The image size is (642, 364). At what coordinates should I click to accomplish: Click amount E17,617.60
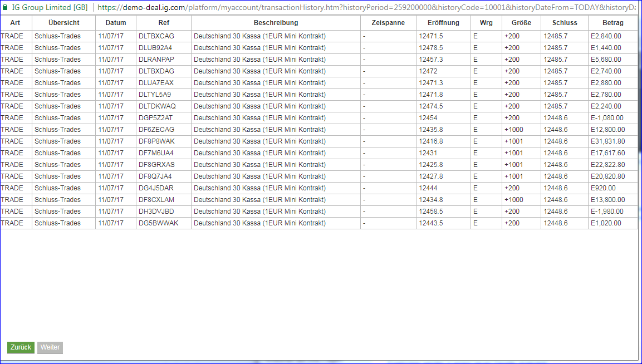tap(608, 153)
